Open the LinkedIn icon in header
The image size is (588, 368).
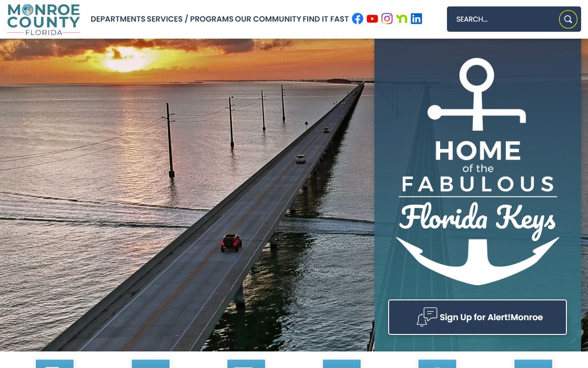(416, 19)
